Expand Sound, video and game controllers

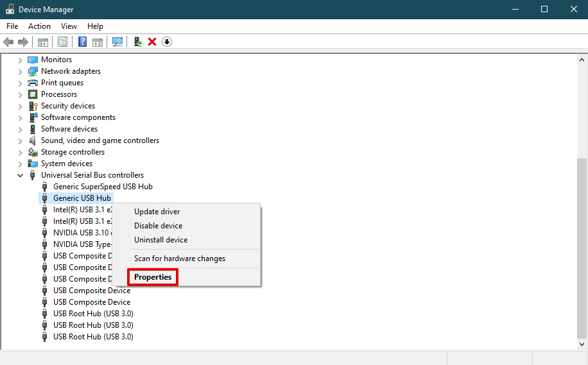[21, 141]
